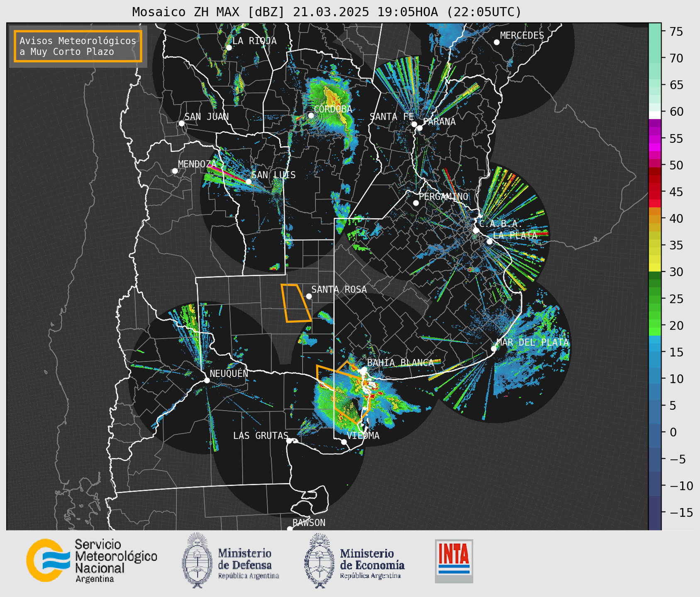The width and height of the screenshot is (700, 597).
Task: Click the 20 label on the dBZ scale
Action: pos(676,325)
